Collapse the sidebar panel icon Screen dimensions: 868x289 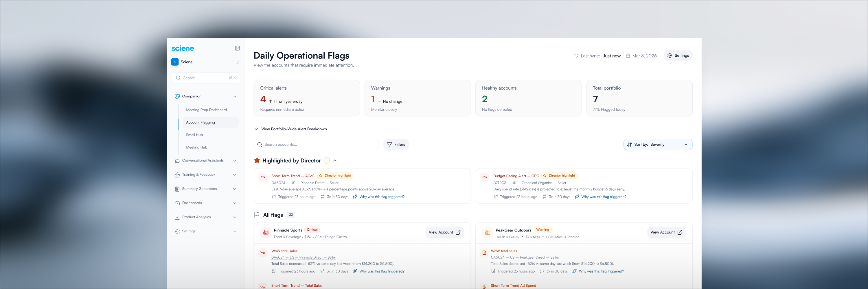coord(237,48)
